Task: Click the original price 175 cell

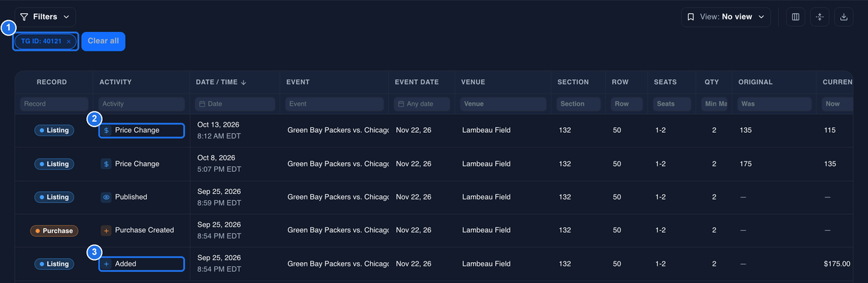Action: click(x=746, y=164)
